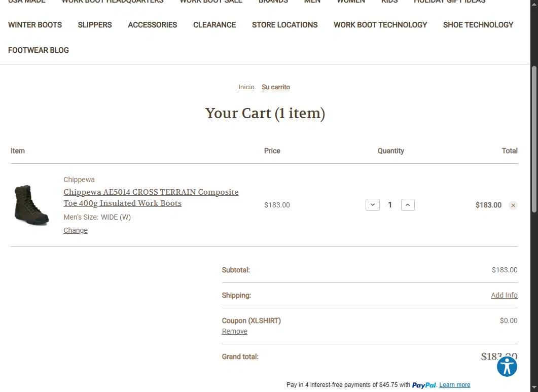The image size is (538, 392).
Task: Click the Men's Size WIDE (W) text
Action: click(x=97, y=217)
